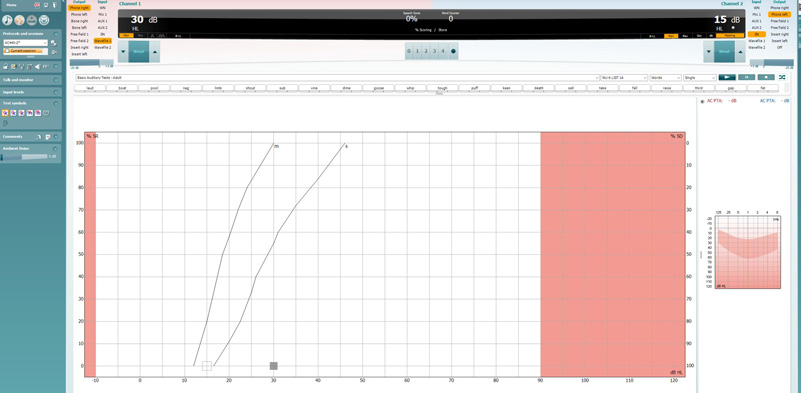801x393 pixels.
Task: Select the word 'goose' in the word list
Action: pyautogui.click(x=379, y=88)
